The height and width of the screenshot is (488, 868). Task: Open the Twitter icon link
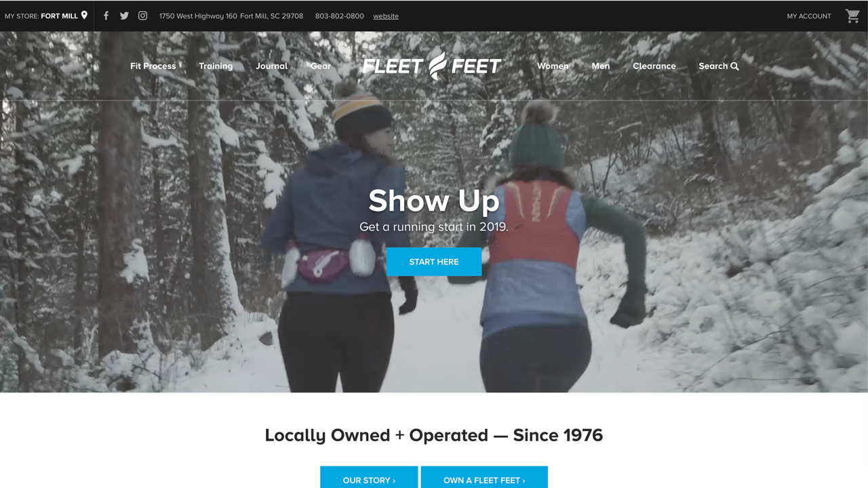tap(124, 16)
